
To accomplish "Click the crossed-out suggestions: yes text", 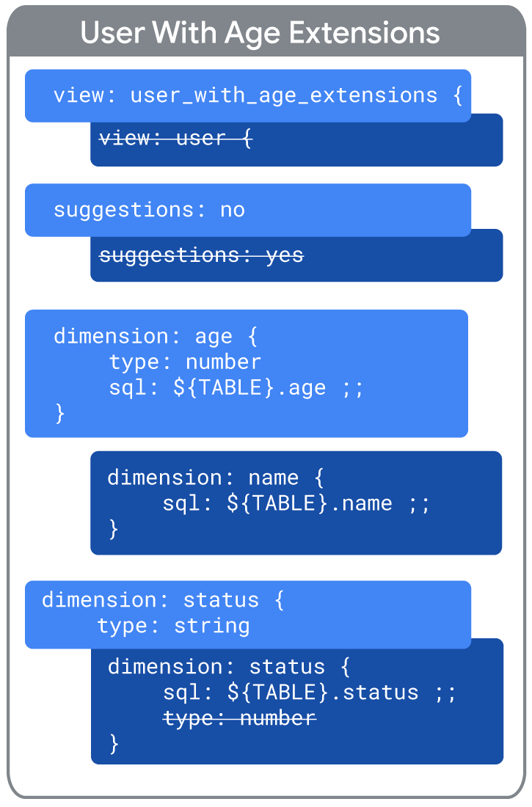I will pyautogui.click(x=201, y=255).
